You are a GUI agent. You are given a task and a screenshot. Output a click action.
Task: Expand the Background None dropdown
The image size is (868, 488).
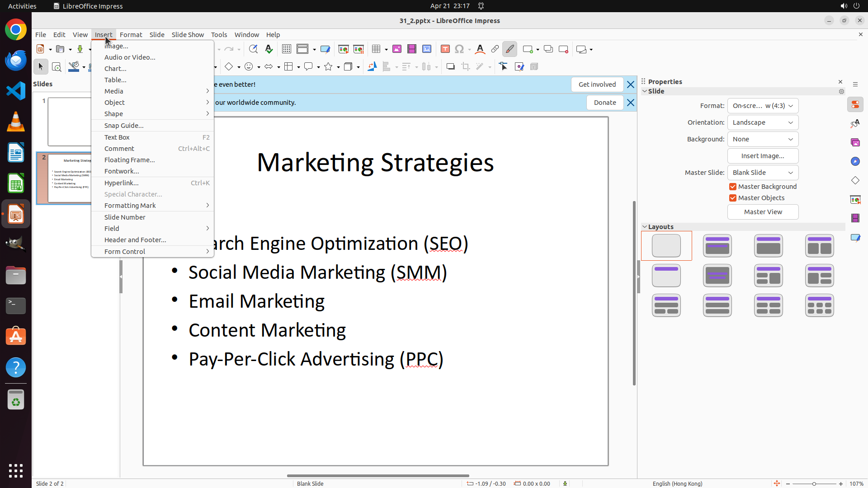click(763, 139)
